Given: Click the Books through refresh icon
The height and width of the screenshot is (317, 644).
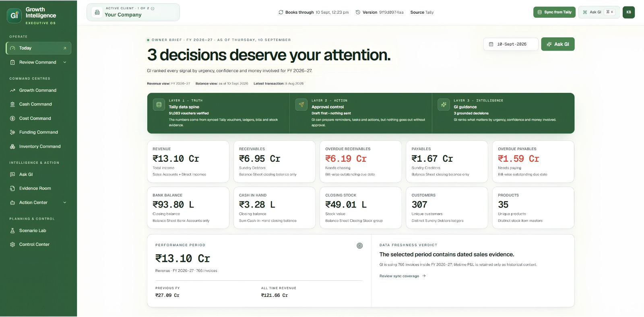Looking at the screenshot, I should click(281, 12).
